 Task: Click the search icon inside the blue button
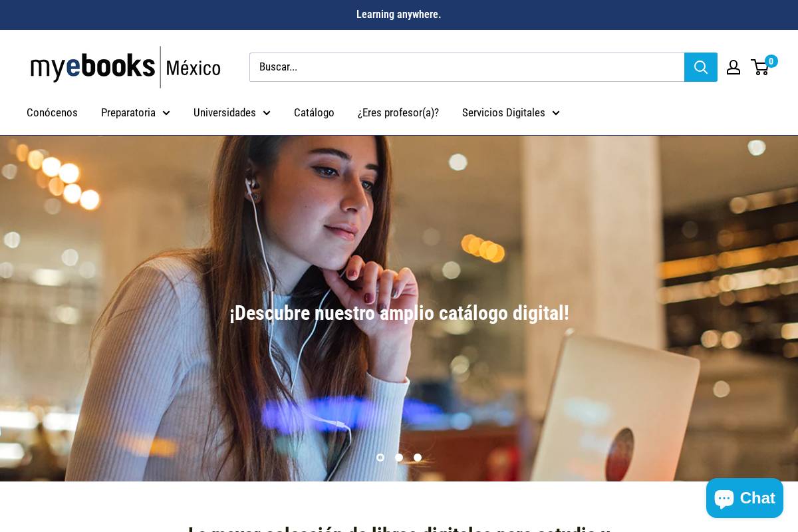coord(700,67)
